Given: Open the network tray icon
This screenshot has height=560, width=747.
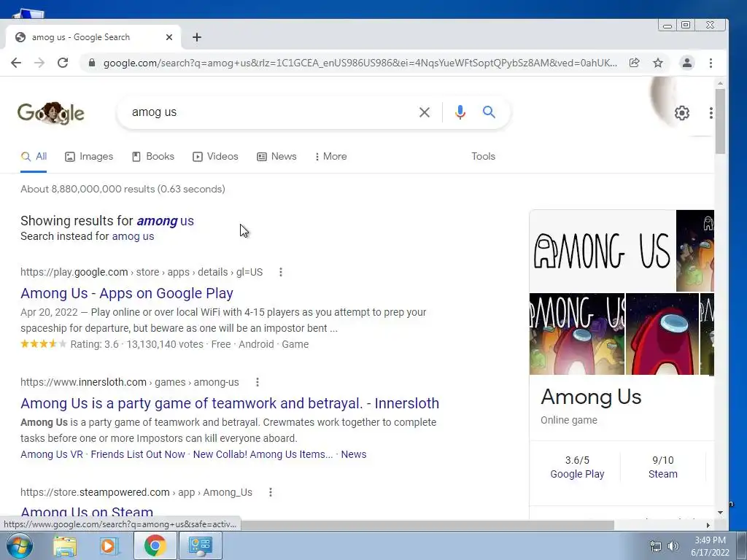Looking at the screenshot, I should click(x=656, y=546).
